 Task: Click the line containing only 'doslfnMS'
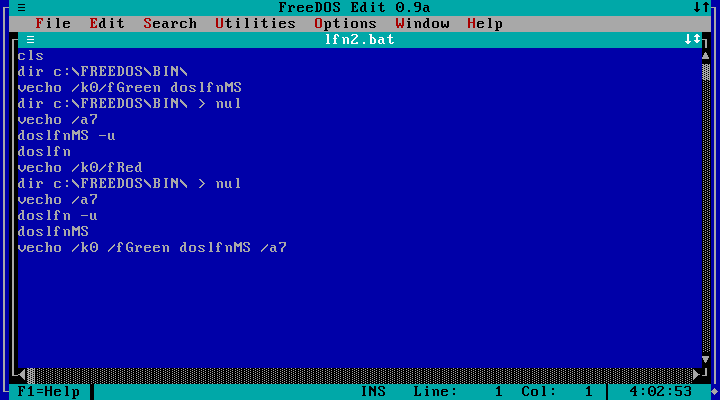click(x=53, y=232)
